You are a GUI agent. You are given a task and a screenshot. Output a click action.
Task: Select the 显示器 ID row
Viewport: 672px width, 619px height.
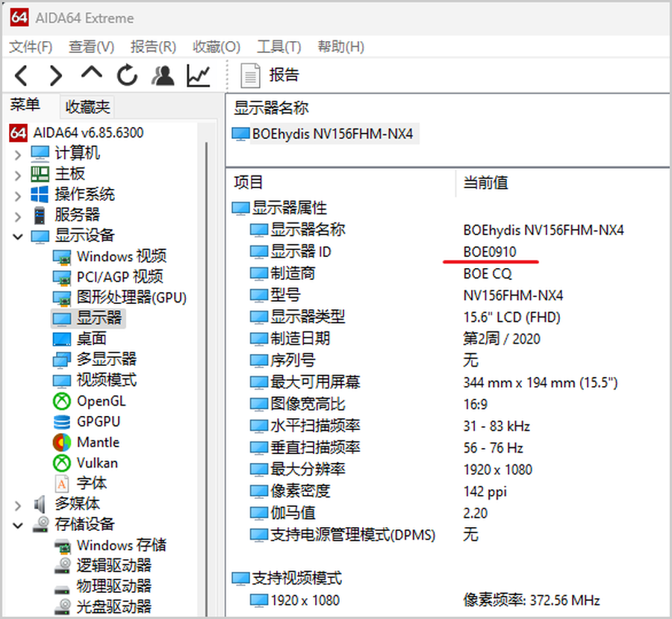tap(300, 252)
